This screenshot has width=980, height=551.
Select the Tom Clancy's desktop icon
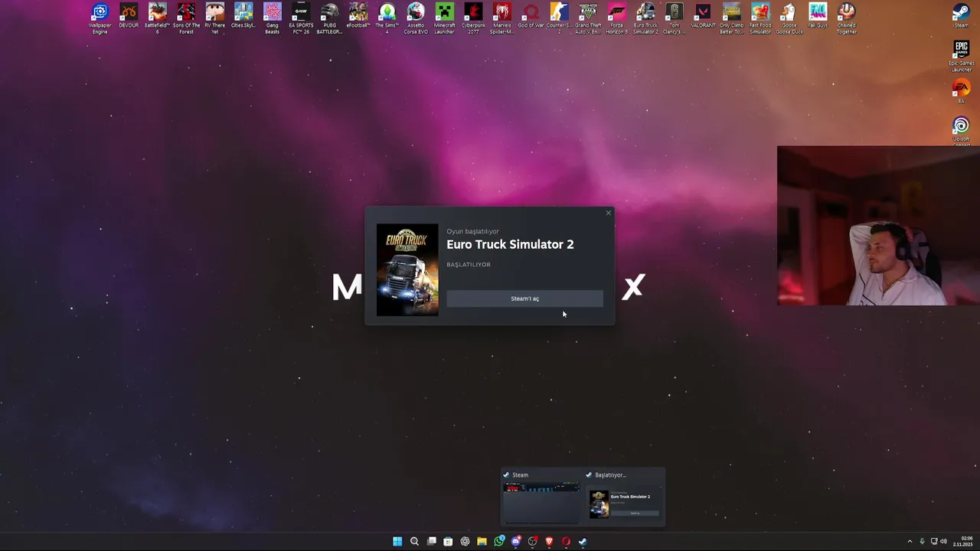tap(674, 18)
